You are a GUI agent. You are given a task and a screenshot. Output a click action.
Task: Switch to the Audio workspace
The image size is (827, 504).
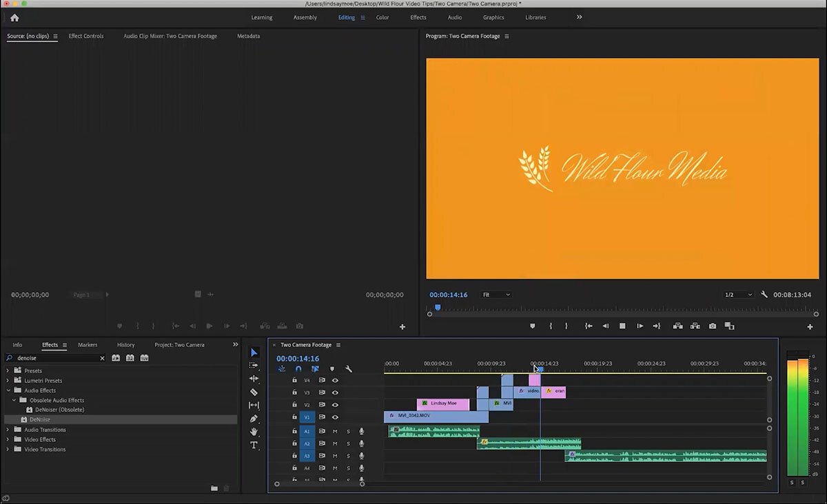tap(455, 17)
